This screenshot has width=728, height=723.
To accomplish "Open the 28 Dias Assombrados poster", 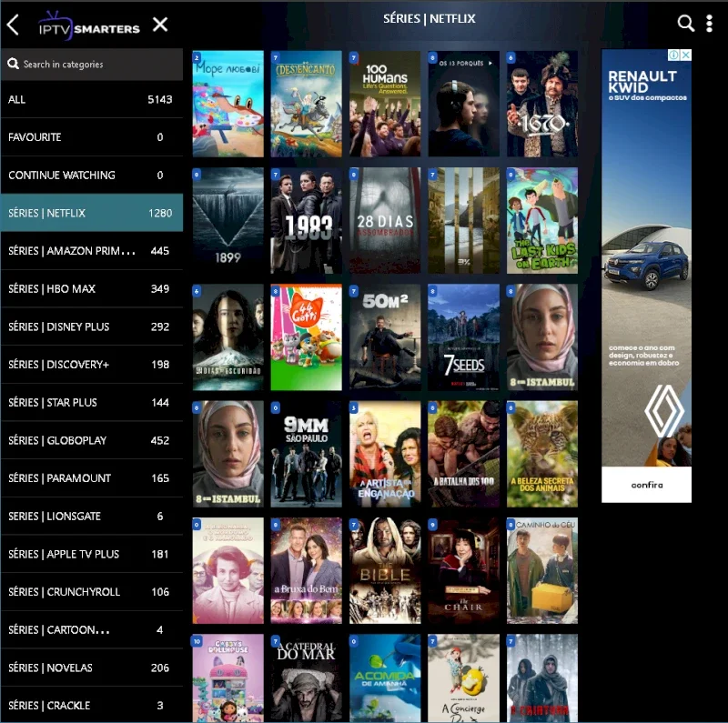I will point(385,220).
